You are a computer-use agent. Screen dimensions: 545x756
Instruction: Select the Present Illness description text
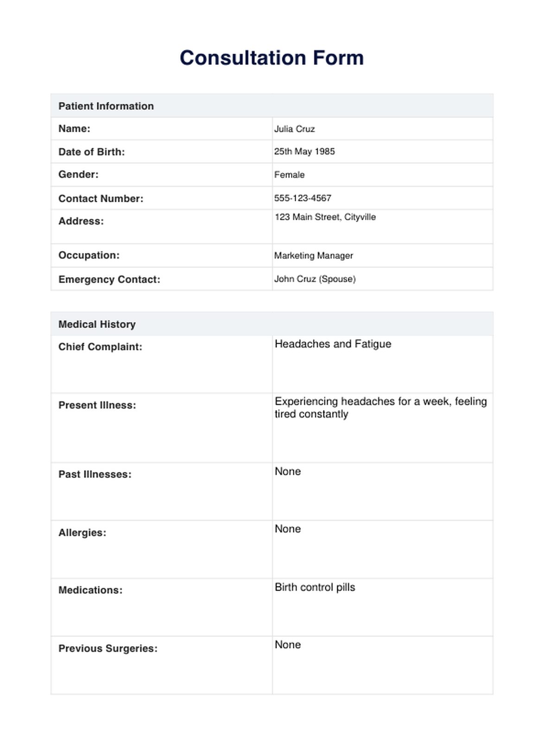point(380,407)
